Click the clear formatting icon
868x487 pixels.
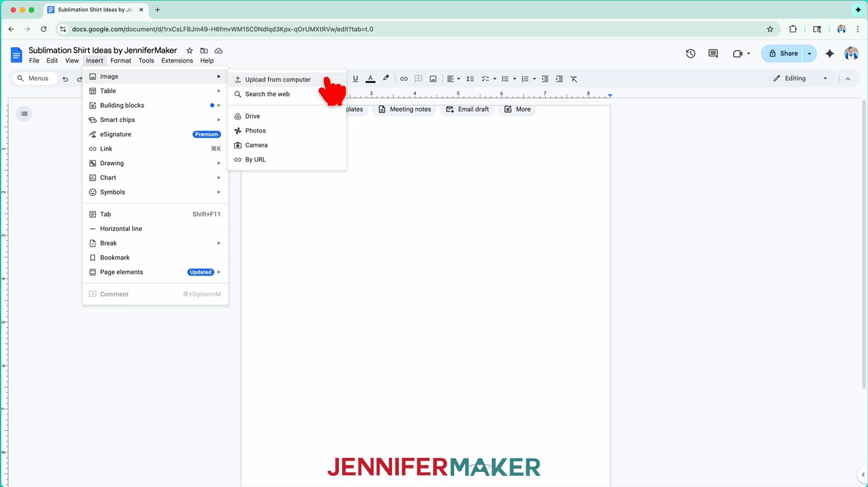coord(574,79)
